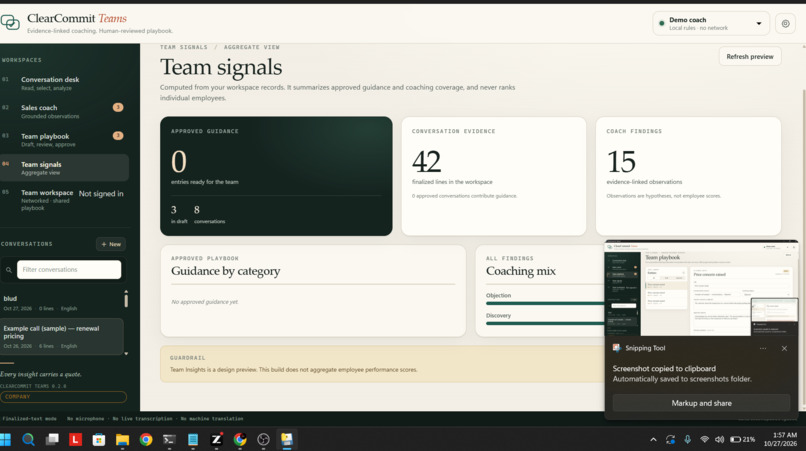Open Windows Search from taskbar
806x451 pixels.
click(x=28, y=439)
